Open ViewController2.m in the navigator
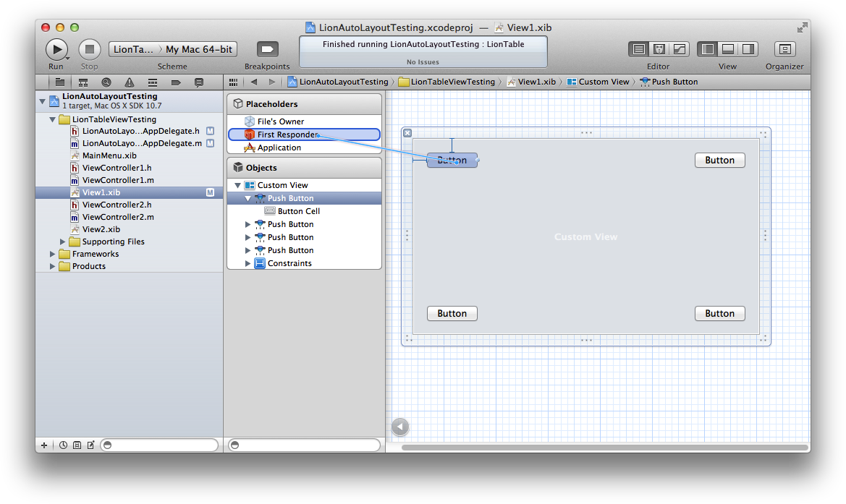The width and height of the screenshot is (846, 504). click(x=130, y=217)
